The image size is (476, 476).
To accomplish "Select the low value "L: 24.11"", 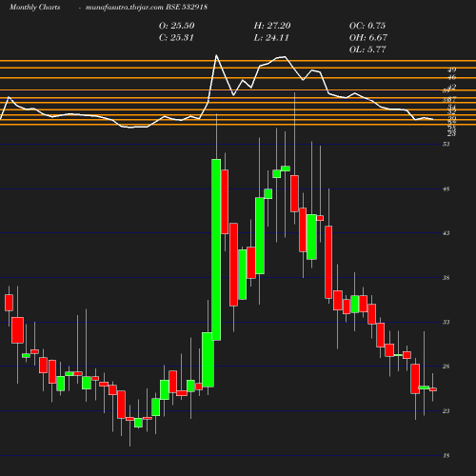I will (x=271, y=38).
